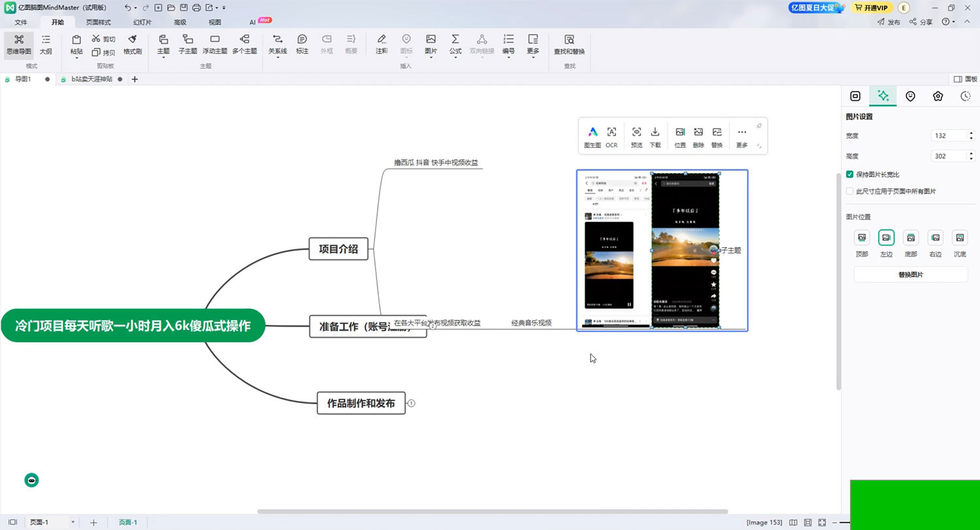980x530 pixels.
Task: Click the horizontal canvas scrollbar
Action: click(492, 511)
